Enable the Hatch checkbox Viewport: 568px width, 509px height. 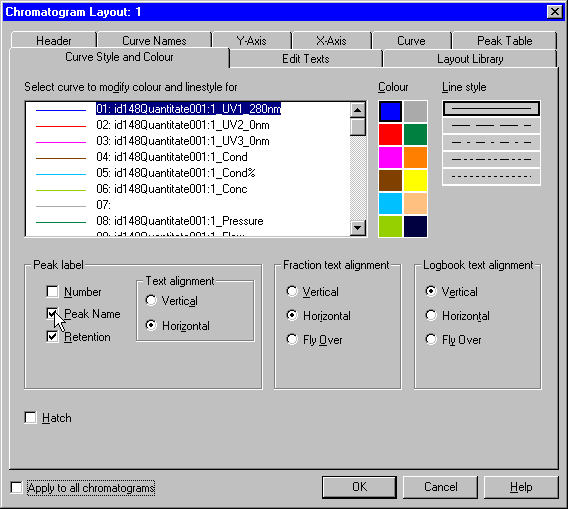[x=30, y=417]
